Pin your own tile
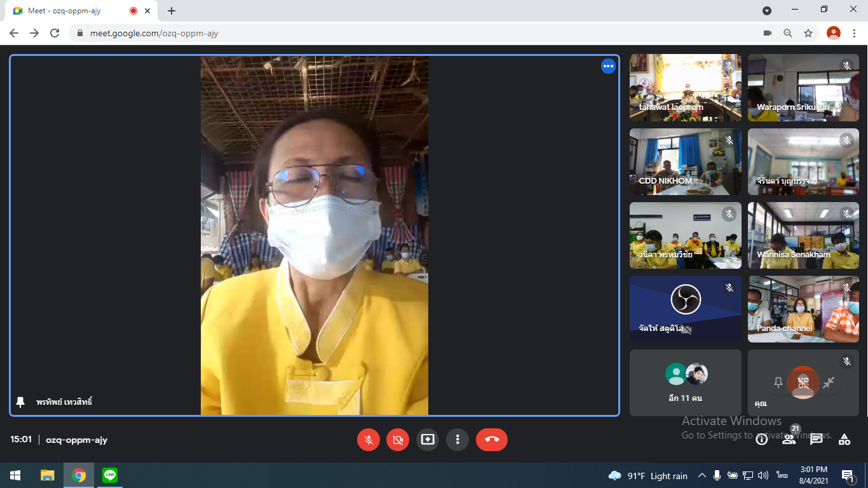 point(778,383)
